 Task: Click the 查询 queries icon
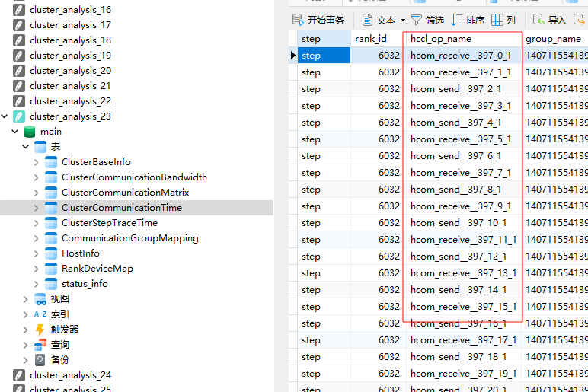point(40,345)
